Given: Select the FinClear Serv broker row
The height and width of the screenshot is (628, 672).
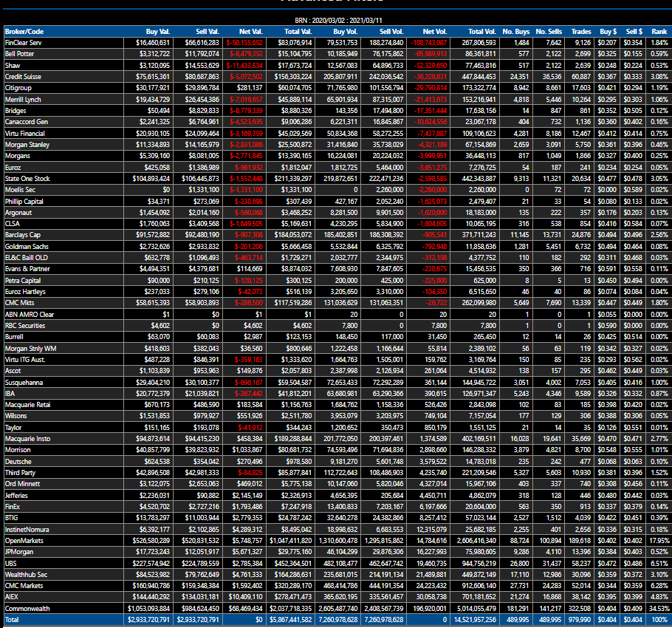Looking at the screenshot, I should point(24,43).
